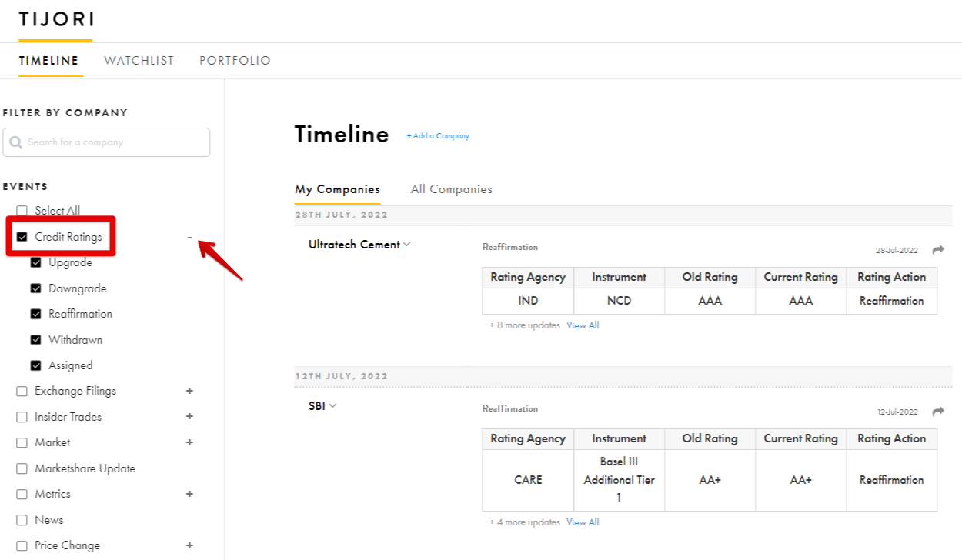Check the Market events checkbox
962x560 pixels.
(22, 443)
